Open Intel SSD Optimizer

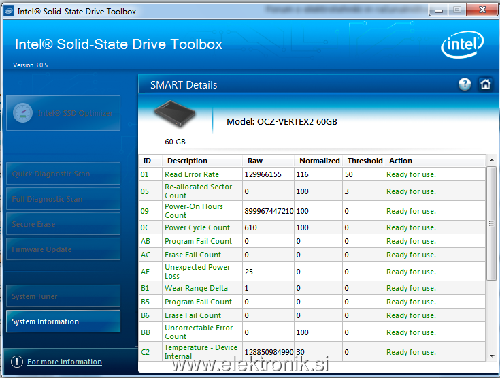pos(63,113)
